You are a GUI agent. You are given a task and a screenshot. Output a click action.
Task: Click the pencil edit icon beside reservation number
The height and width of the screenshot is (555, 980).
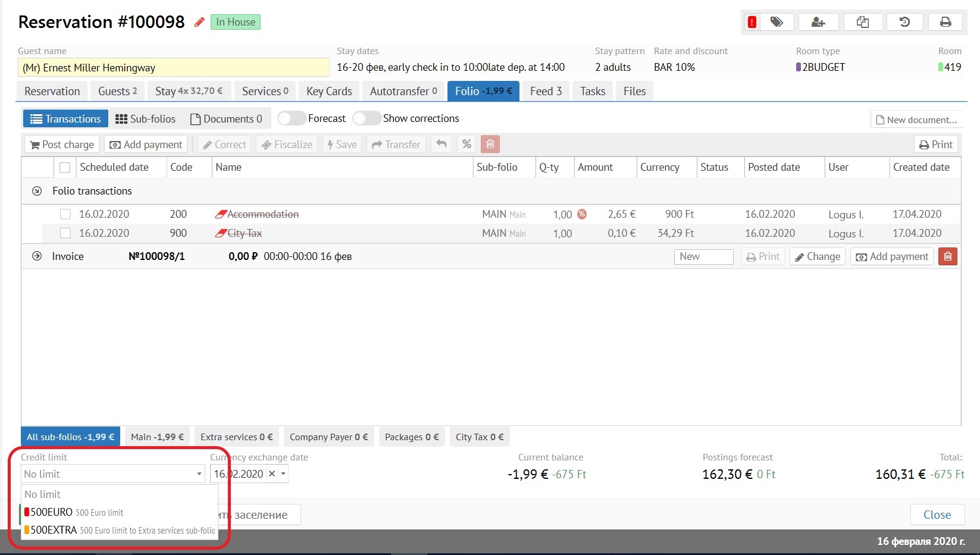point(199,23)
